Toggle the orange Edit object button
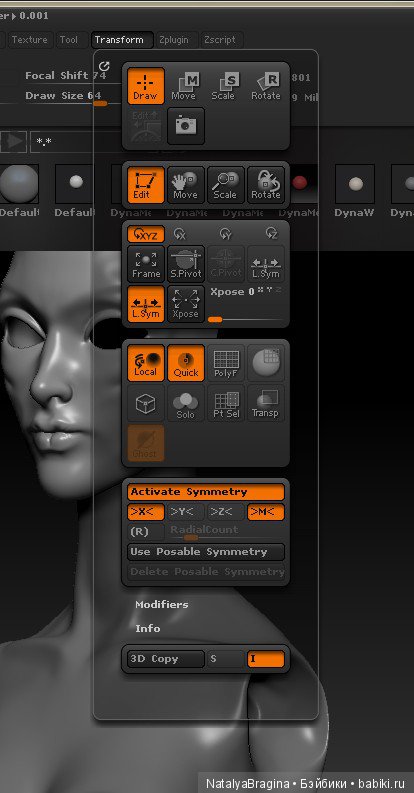This screenshot has width=414, height=793. tap(146, 185)
